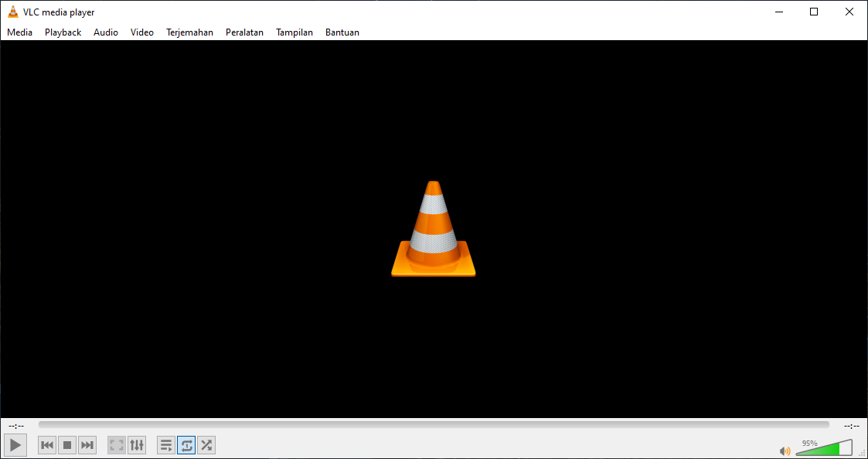Select the previous media icon
This screenshot has width=868, height=459.
[46, 444]
